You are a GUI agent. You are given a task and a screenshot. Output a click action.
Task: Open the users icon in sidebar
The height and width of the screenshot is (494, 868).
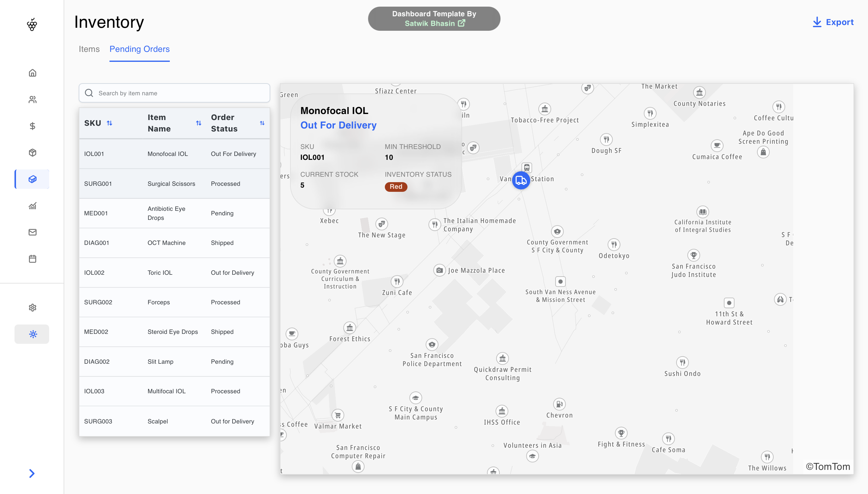(x=32, y=100)
